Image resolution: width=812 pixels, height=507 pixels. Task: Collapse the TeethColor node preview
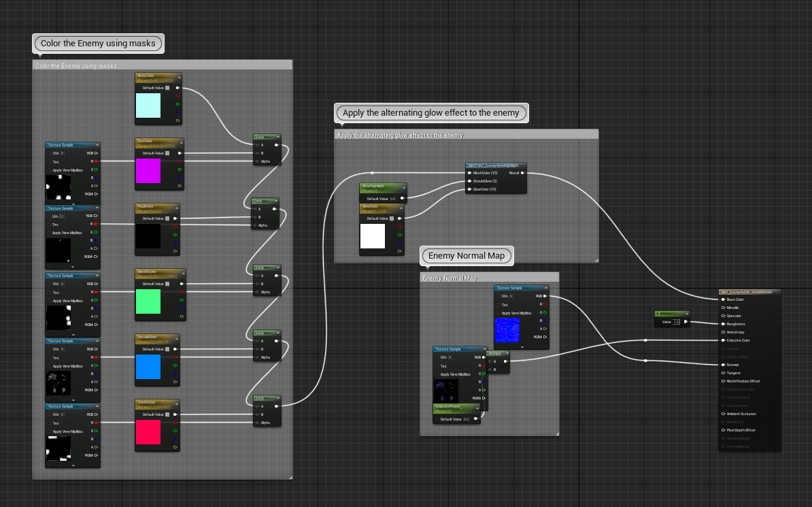(177, 404)
